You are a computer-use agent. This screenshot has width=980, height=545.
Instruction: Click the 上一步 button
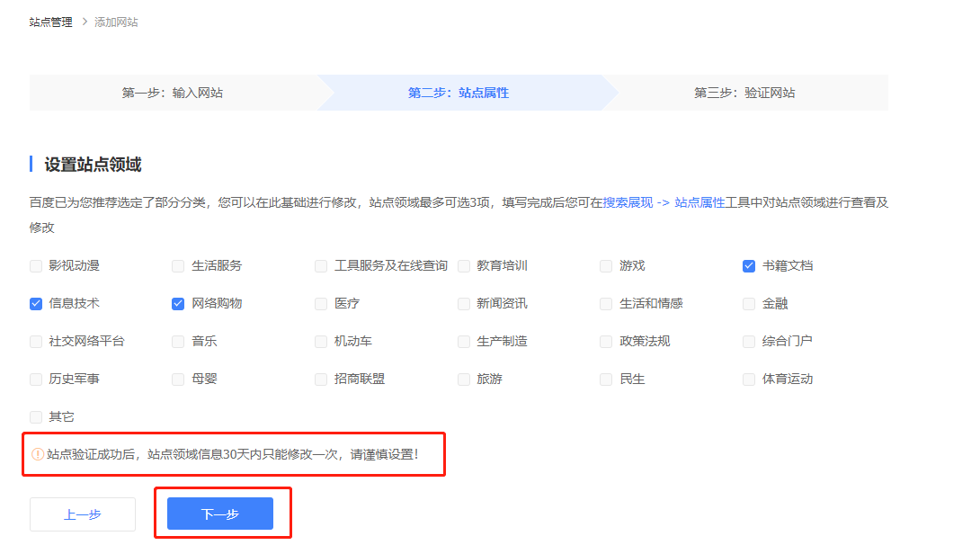82,514
